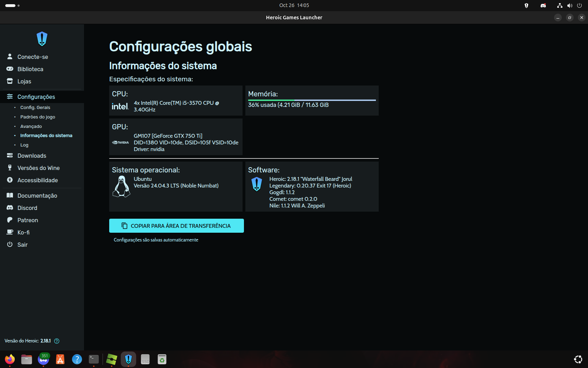Open the Downloads manager
Image resolution: width=588 pixels, height=368 pixels.
pos(31,156)
